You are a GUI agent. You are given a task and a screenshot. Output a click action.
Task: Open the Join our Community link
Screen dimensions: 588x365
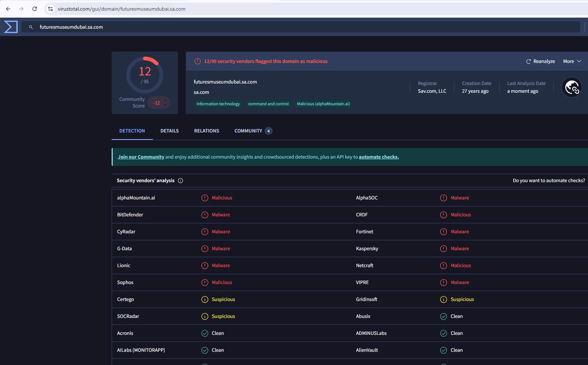pos(141,157)
